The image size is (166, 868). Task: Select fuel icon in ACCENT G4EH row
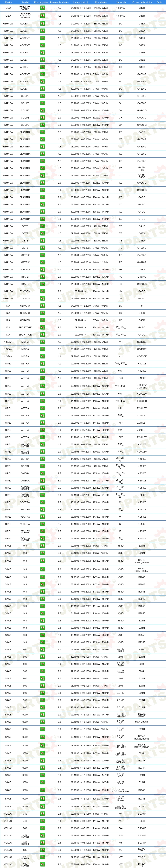pyautogui.click(x=42, y=53)
